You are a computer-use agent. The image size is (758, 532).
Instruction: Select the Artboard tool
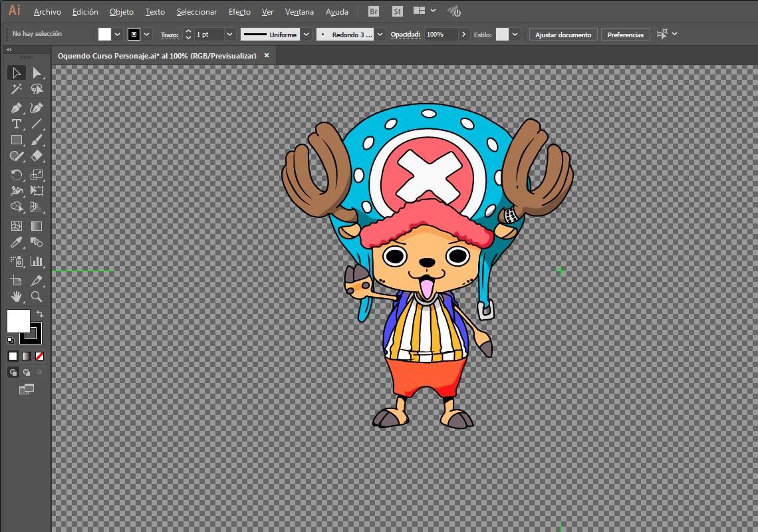click(x=17, y=281)
